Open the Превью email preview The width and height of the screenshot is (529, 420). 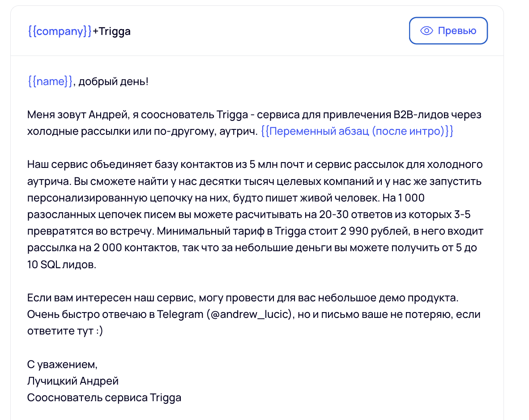point(448,31)
